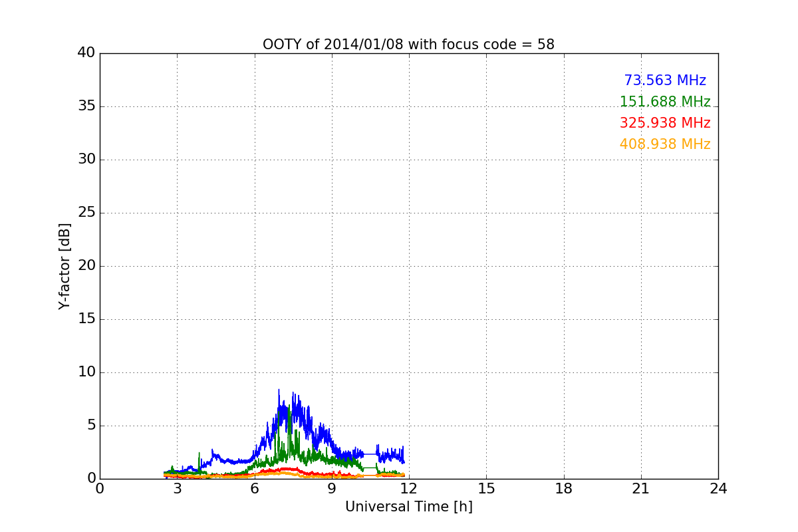The width and height of the screenshot is (798, 532).
Task: Click the y-axis tick label 30
Action: click(86, 160)
